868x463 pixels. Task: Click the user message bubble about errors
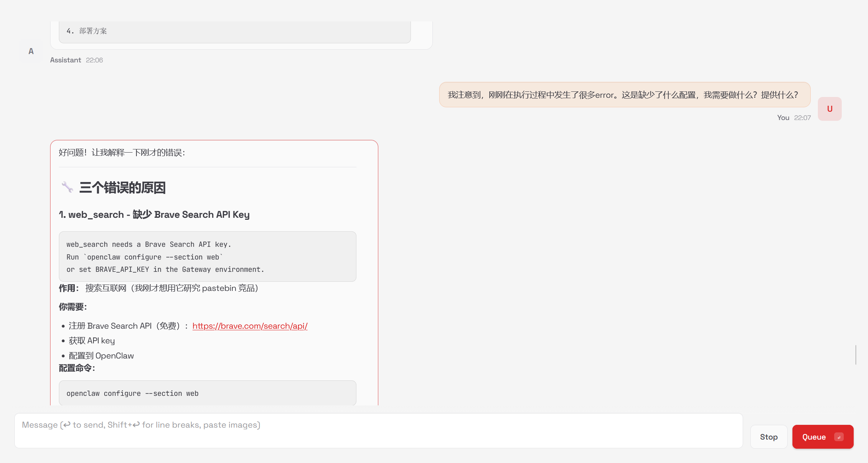tap(624, 95)
